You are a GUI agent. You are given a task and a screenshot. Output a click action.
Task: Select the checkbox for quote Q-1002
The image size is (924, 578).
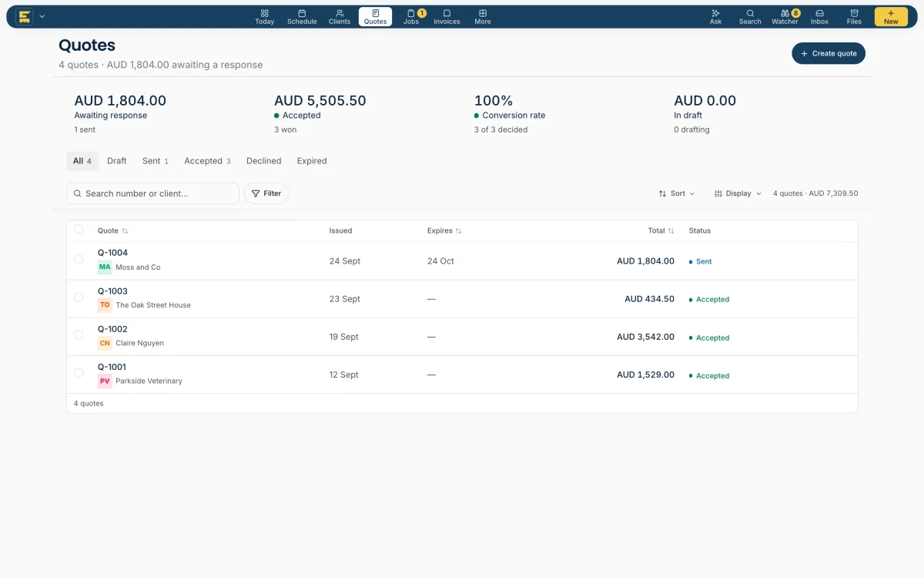click(x=79, y=334)
